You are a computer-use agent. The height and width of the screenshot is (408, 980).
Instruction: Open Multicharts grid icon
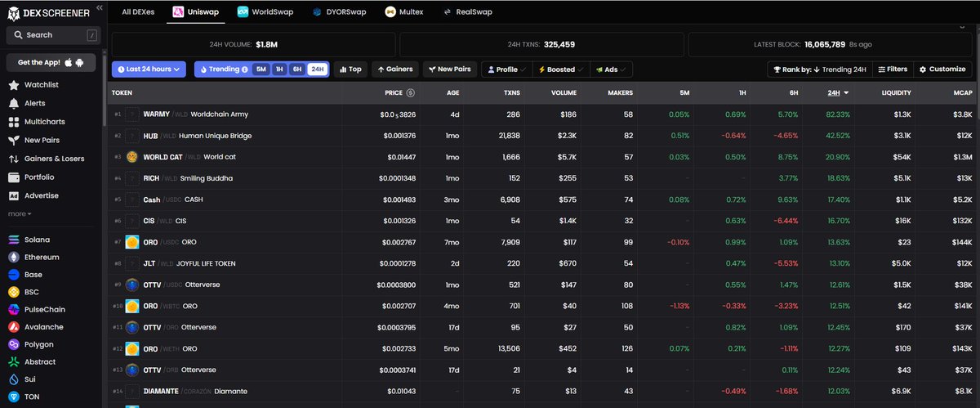tap(14, 122)
